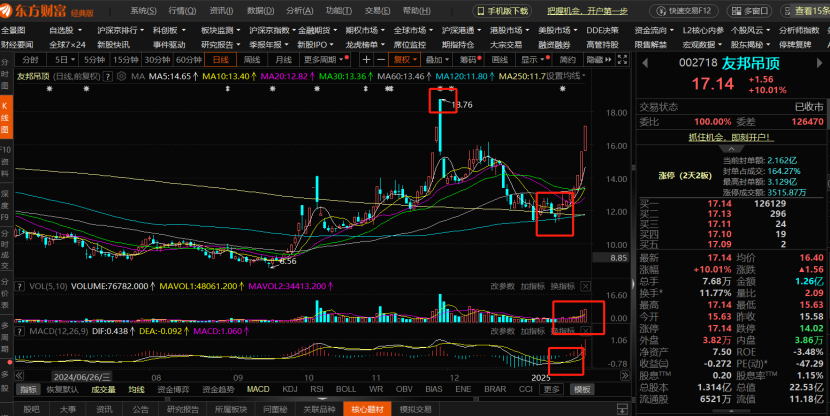The image size is (830, 416).
Task: Go to next stock arrow
Action: [820, 64]
